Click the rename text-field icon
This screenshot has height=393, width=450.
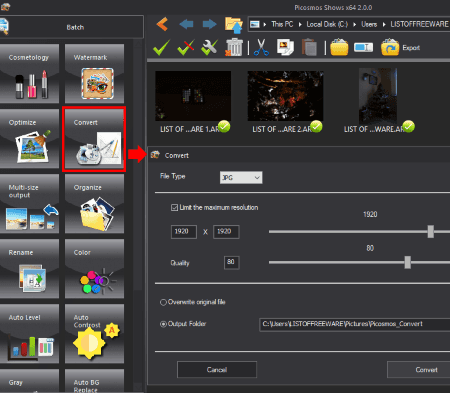pos(363,47)
